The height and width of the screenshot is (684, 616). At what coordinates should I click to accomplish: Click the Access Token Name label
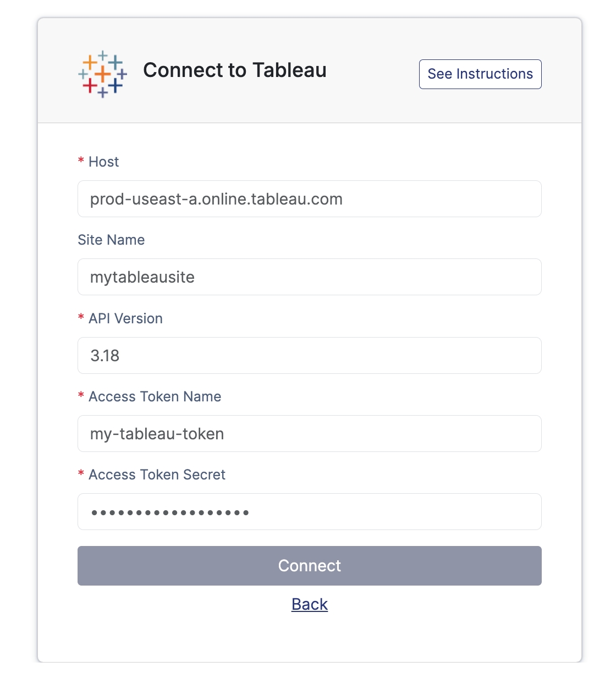click(155, 396)
